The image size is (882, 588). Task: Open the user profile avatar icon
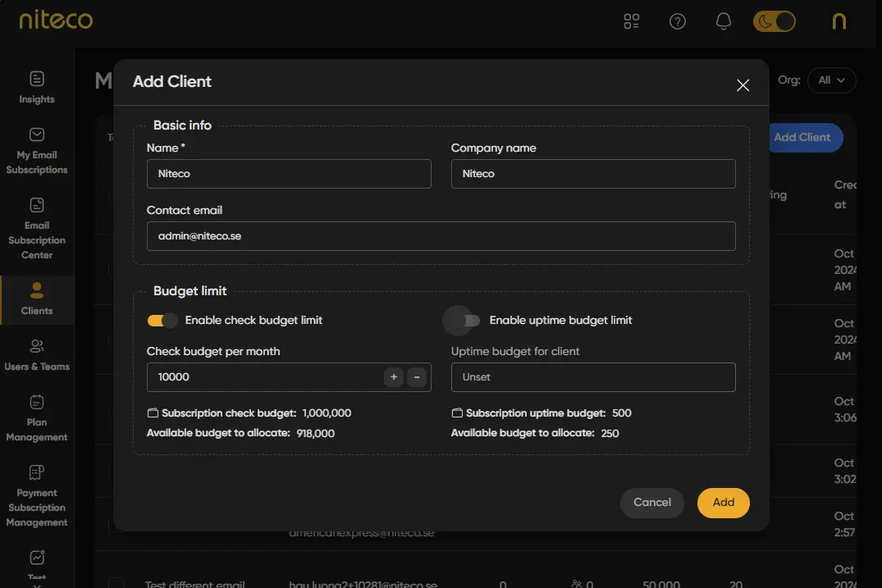pos(839,21)
